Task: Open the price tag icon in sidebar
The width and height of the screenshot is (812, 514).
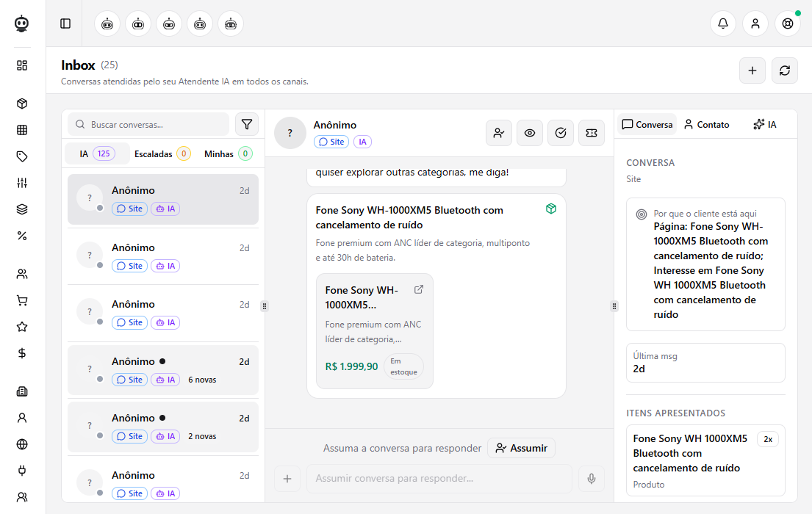Action: point(22,156)
